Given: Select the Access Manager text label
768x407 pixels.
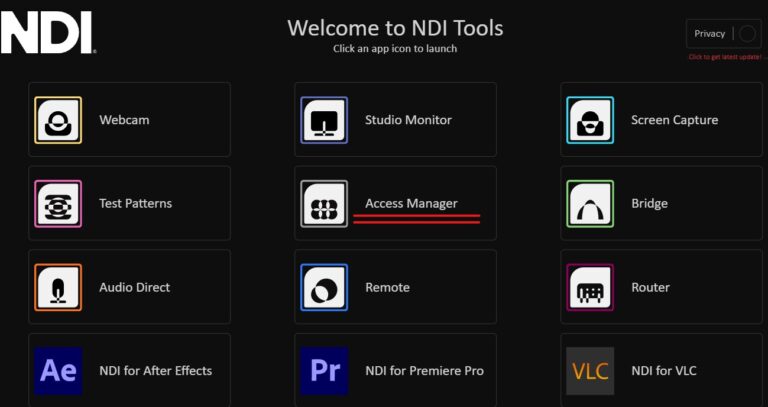Looking at the screenshot, I should [x=411, y=204].
